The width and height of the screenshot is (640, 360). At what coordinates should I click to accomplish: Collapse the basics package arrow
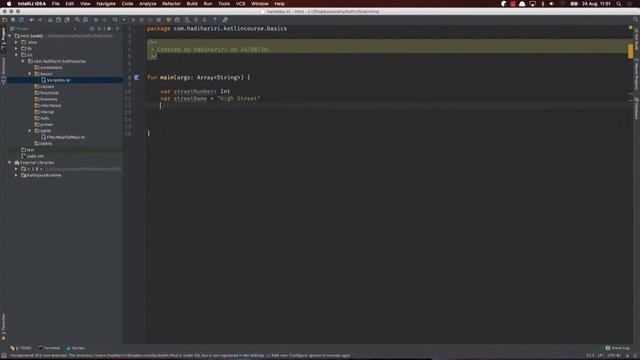coord(30,74)
